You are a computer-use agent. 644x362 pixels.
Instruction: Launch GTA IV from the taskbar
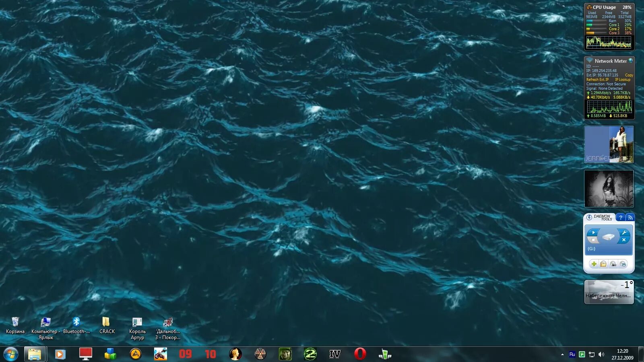[335, 354]
